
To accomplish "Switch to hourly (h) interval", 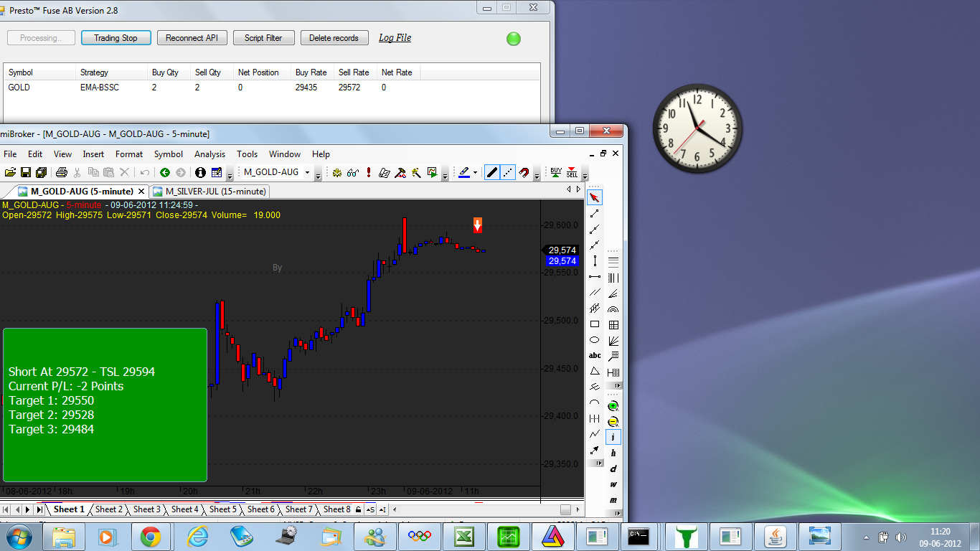I will click(613, 453).
